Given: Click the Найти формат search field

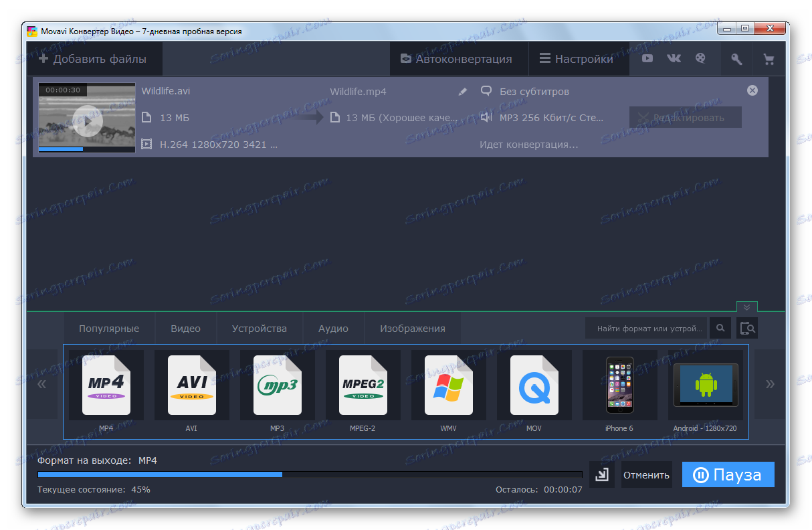Looking at the screenshot, I should [646, 328].
